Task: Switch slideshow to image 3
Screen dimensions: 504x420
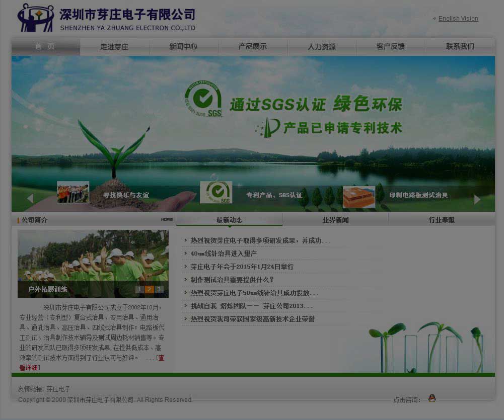Action: [159, 289]
